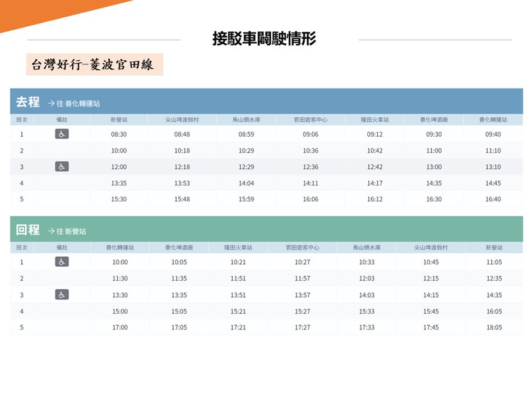Click the arrow before 往 新營站
Image resolution: width=532 pixels, height=398 pixels.
pyautogui.click(x=51, y=231)
